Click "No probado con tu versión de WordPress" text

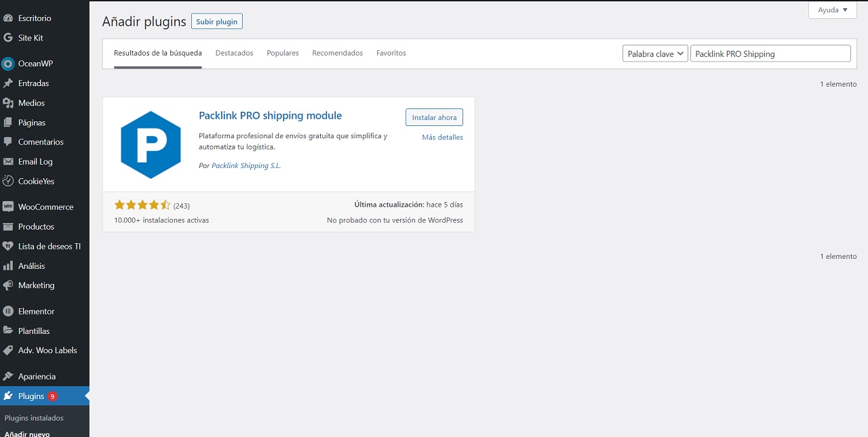pos(395,220)
